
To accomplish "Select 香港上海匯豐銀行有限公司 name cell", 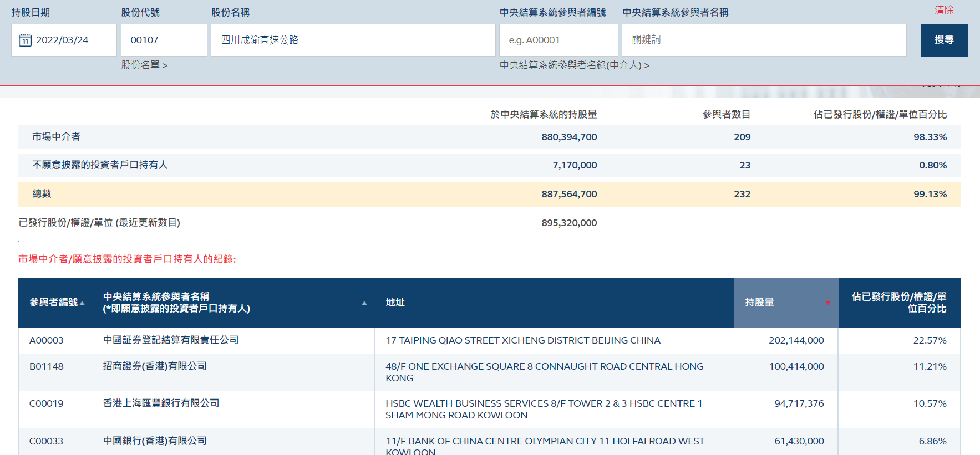I will pos(161,403).
